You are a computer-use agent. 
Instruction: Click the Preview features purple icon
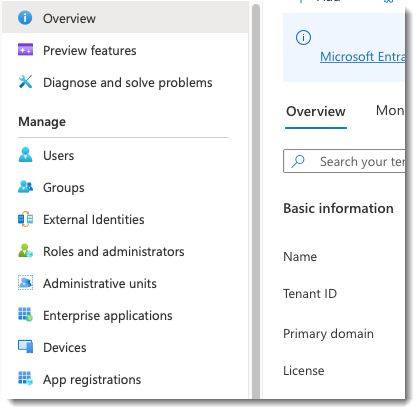tap(25, 50)
